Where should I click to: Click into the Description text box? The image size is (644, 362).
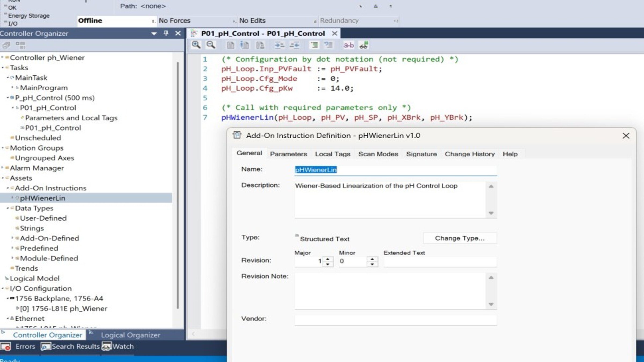tap(390, 200)
